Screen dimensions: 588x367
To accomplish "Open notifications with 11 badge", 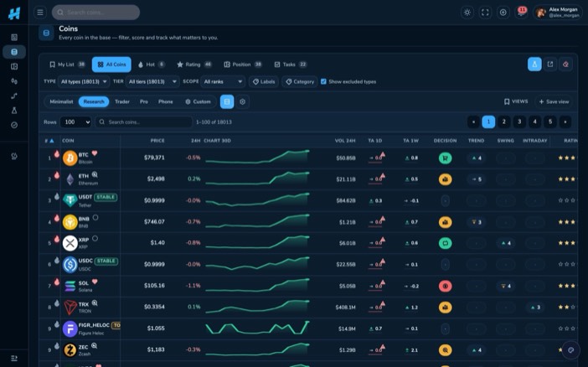I will 521,13.
